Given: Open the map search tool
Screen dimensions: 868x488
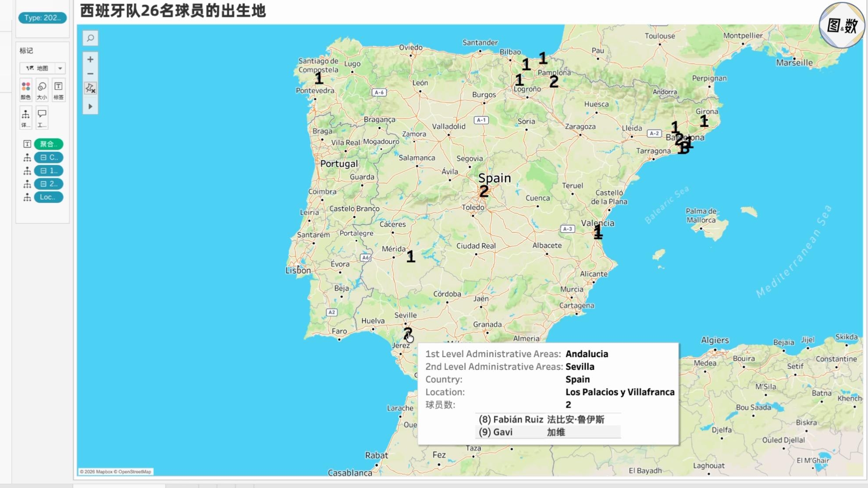Looking at the screenshot, I should pos(90,38).
